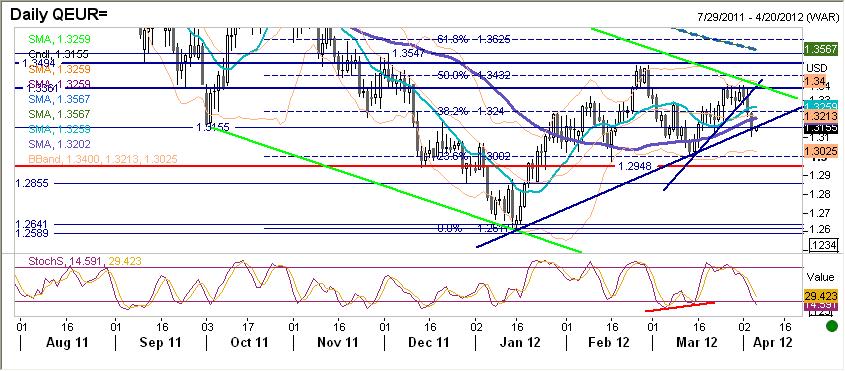Click the '0.0%' Fibonacci level label
The height and width of the screenshot is (371, 845).
coord(448,228)
